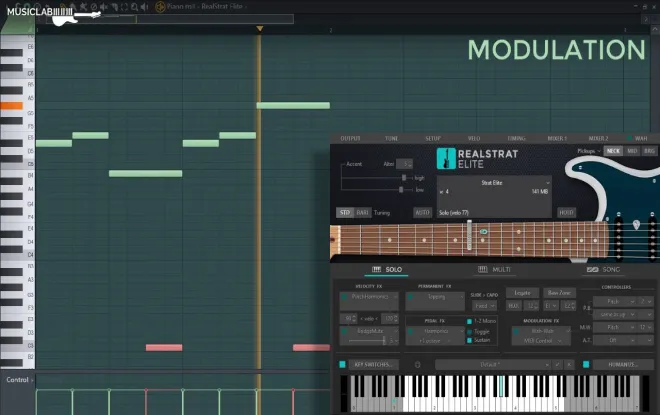Screen dimensions: 660x415
Task: Switch to the MULTI tab
Action: tap(494, 269)
